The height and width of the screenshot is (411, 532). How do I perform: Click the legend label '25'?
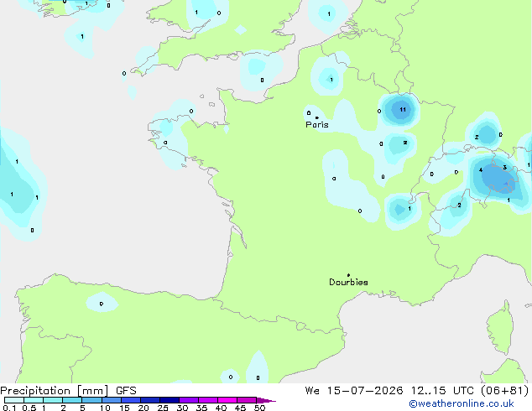point(163,408)
